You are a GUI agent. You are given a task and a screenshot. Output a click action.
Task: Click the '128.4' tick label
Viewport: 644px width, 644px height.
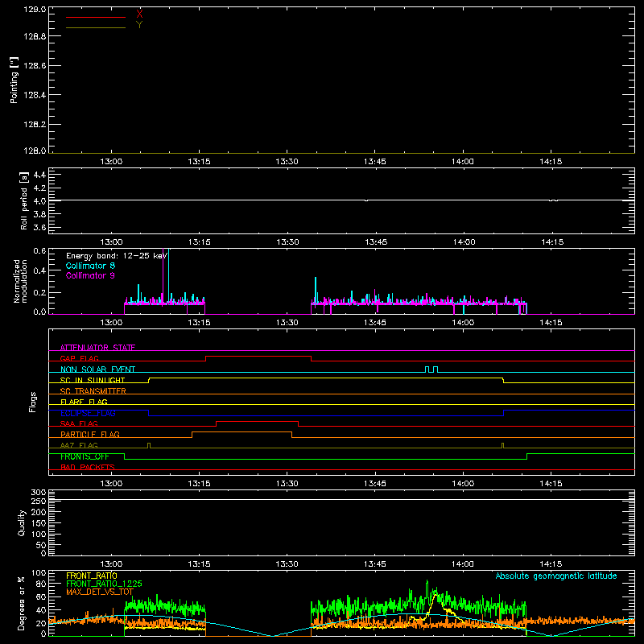tap(35, 95)
